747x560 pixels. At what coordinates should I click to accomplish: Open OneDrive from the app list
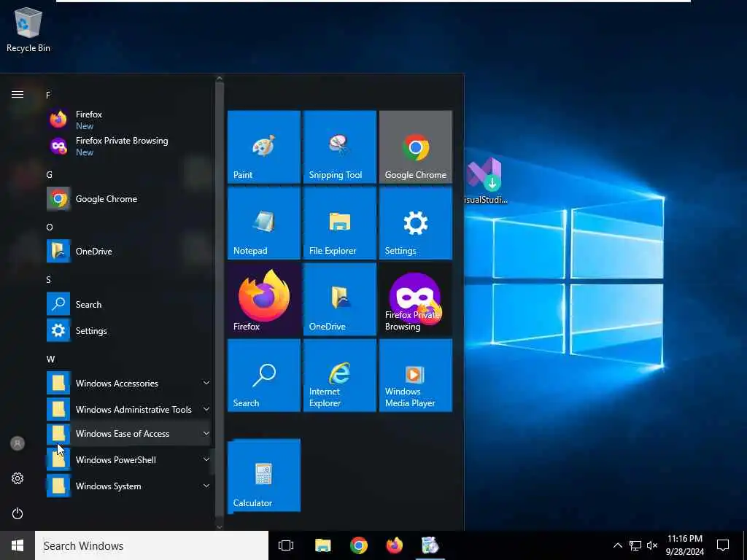(x=128, y=251)
